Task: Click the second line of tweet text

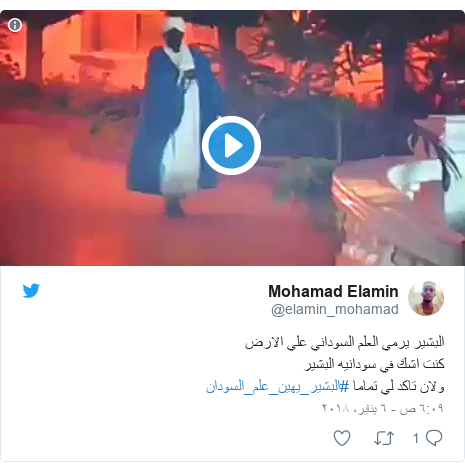Action: click(x=375, y=364)
